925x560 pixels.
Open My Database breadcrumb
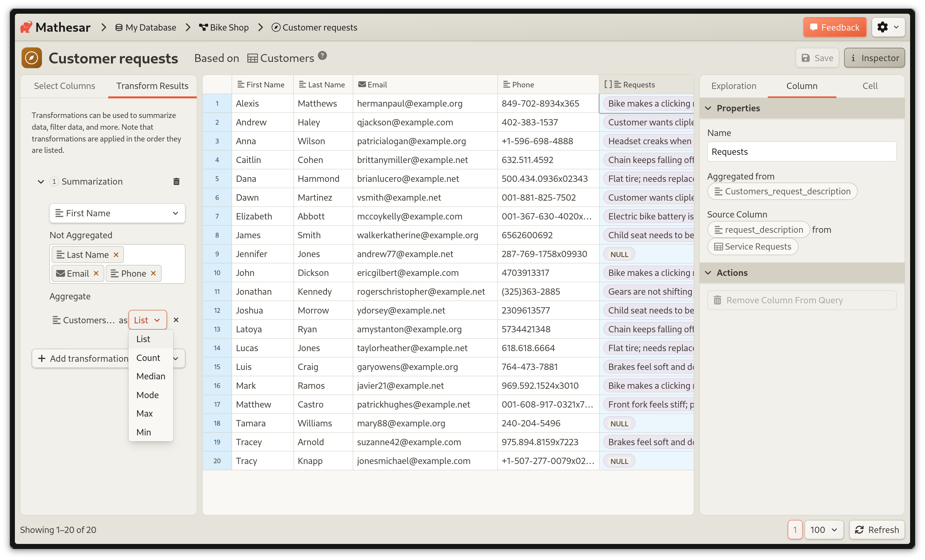click(145, 27)
